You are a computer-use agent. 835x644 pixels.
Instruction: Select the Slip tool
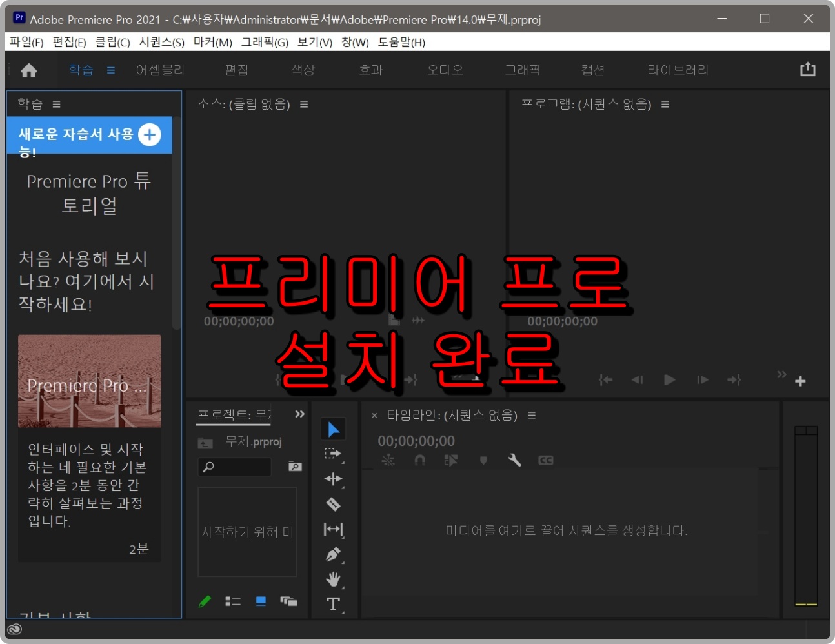334,529
